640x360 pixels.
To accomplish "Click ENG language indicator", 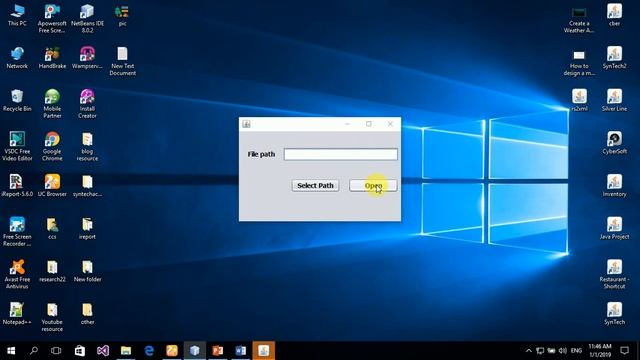I will (576, 351).
